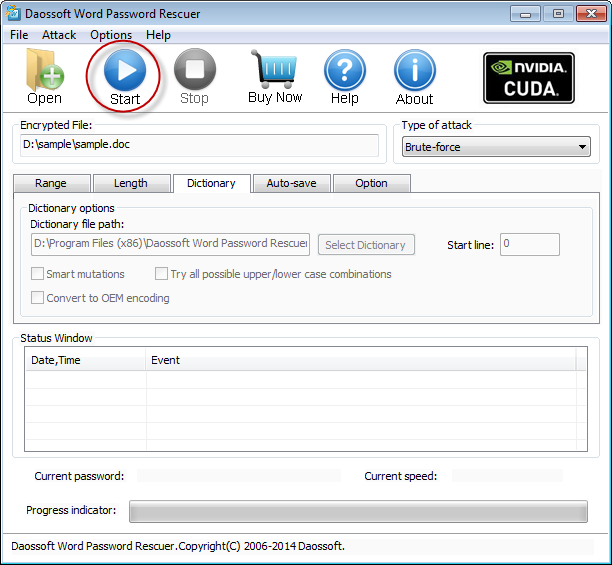Click the application icon in title bar
Screen dimensions: 612x565
13,13
